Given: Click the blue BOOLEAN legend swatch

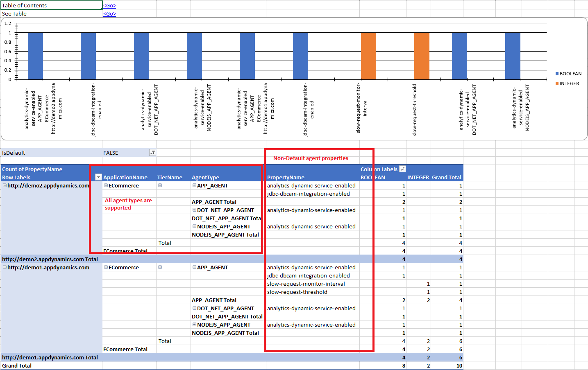Looking at the screenshot, I should 557,74.
